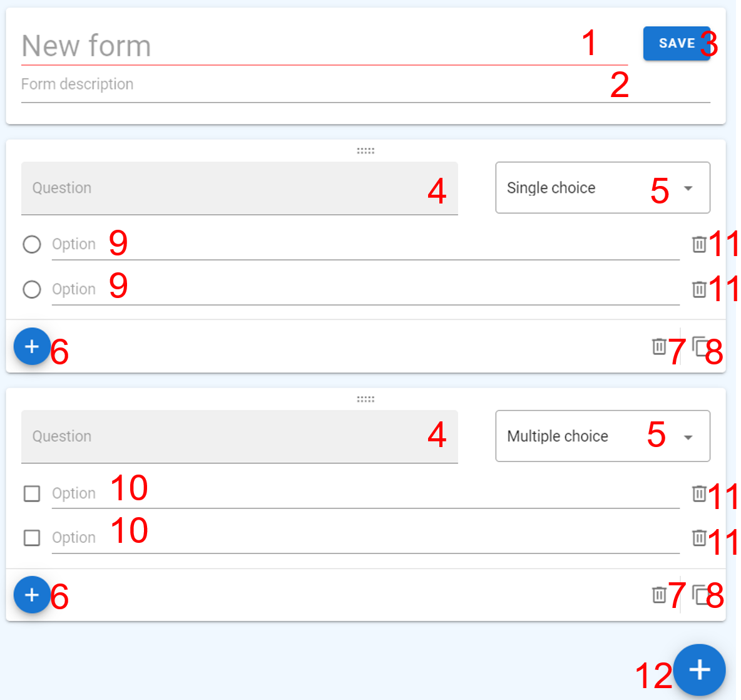
Task: Select second radio button in single choice question
Action: 32,289
